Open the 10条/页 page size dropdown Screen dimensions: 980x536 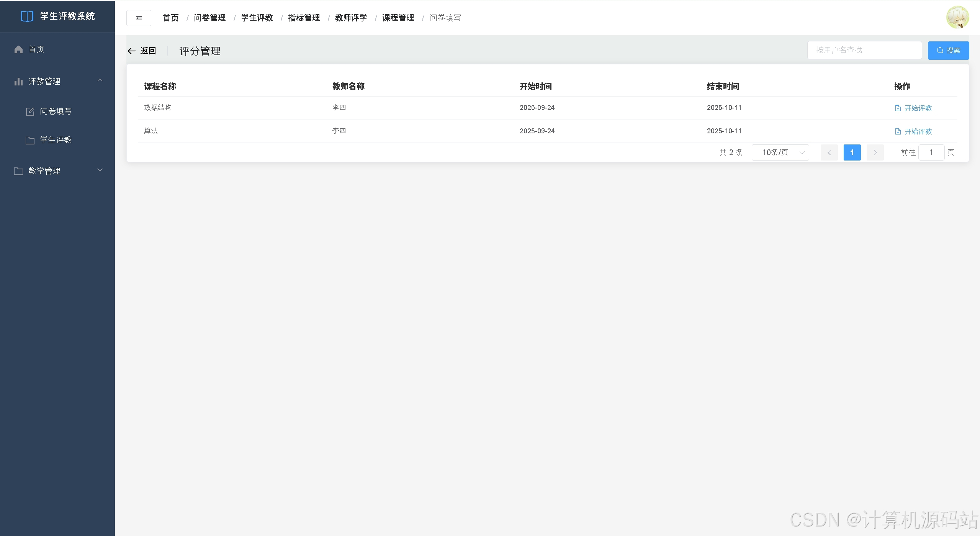point(780,152)
